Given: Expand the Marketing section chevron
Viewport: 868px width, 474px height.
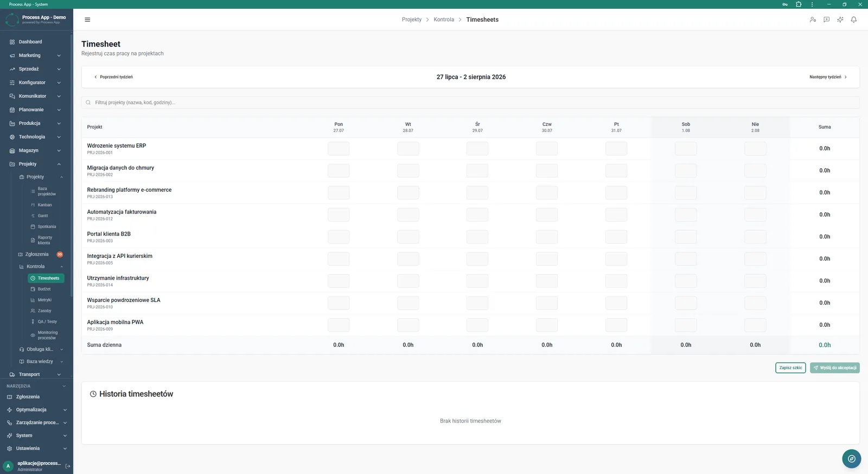Looking at the screenshot, I should pos(59,55).
